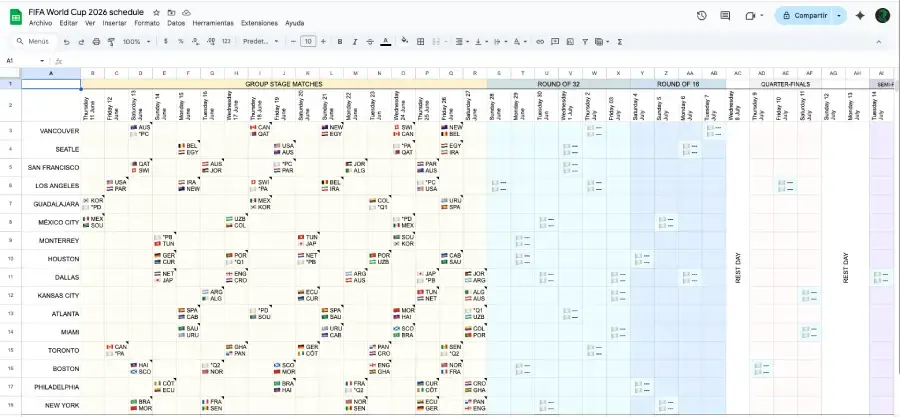This screenshot has width=900, height=417.
Task: Open the Google account avatar
Action: pyautogui.click(x=882, y=16)
